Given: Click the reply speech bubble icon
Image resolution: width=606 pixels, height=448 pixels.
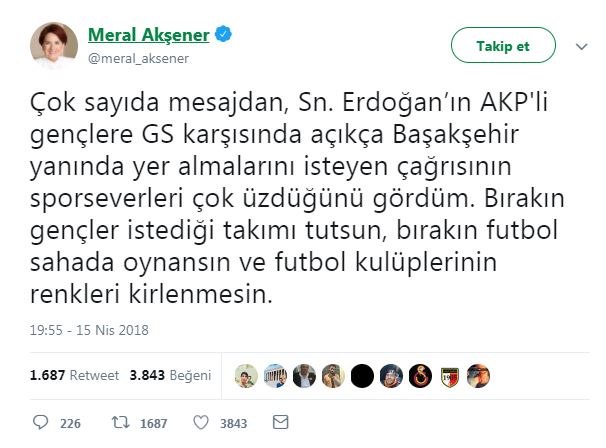Looking at the screenshot, I should (x=40, y=422).
